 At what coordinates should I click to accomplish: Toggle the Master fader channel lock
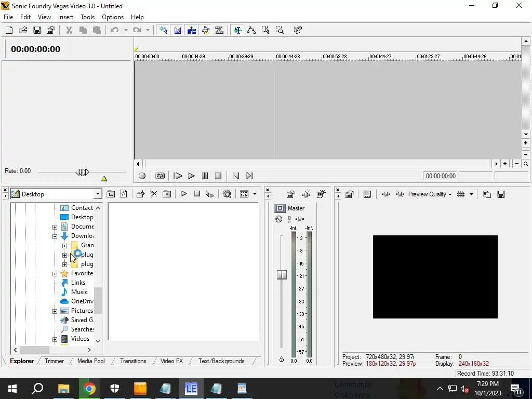click(282, 360)
